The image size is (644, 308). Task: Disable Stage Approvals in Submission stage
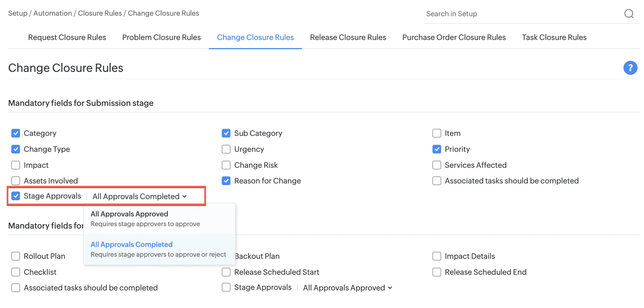point(16,196)
